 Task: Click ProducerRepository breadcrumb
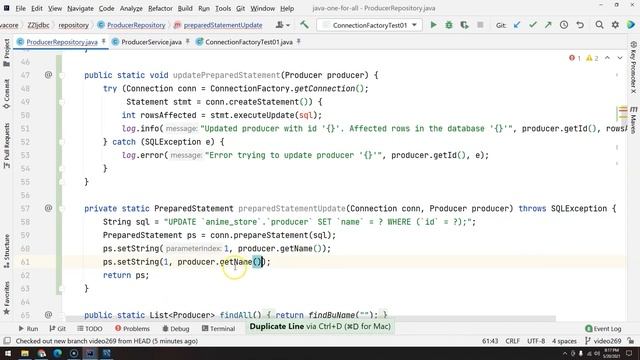click(131, 25)
